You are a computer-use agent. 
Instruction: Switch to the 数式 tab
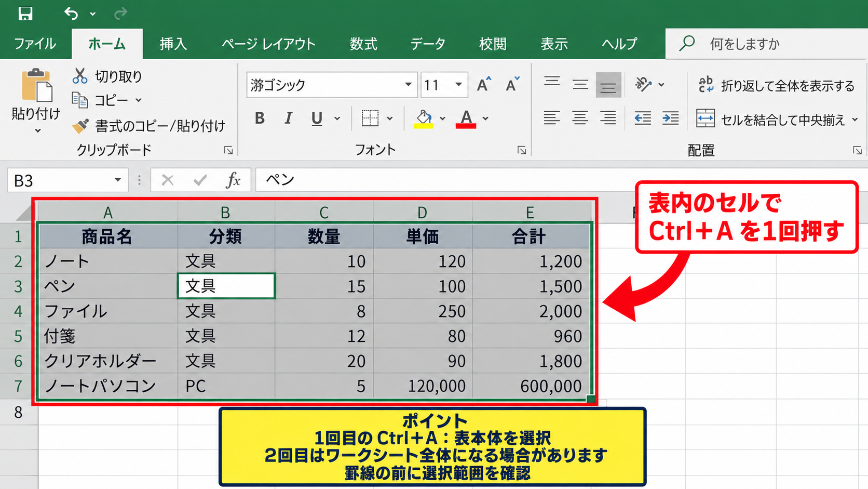(x=363, y=44)
